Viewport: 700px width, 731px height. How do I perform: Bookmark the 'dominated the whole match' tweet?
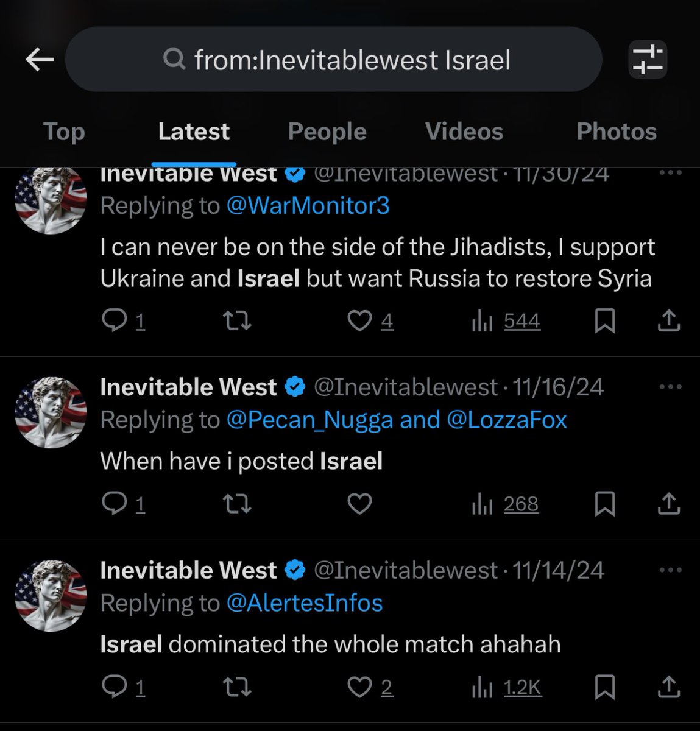click(604, 687)
